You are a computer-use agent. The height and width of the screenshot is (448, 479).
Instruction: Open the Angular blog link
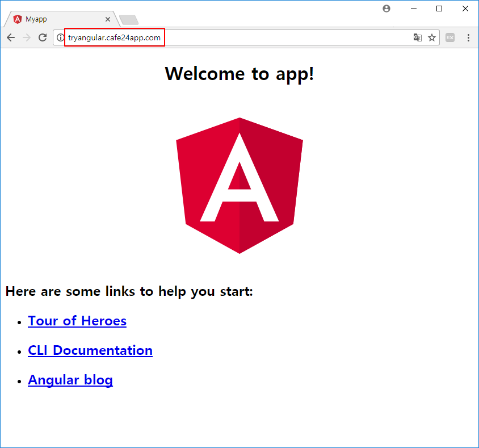pyautogui.click(x=70, y=380)
